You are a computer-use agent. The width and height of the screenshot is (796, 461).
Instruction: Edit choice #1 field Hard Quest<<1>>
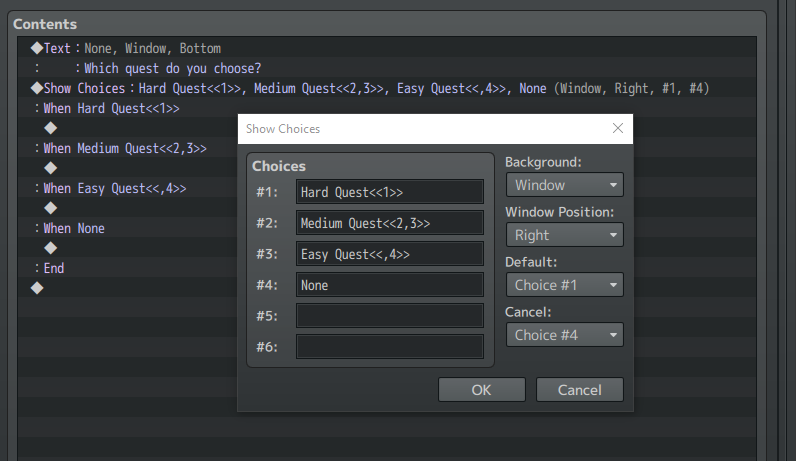point(390,192)
